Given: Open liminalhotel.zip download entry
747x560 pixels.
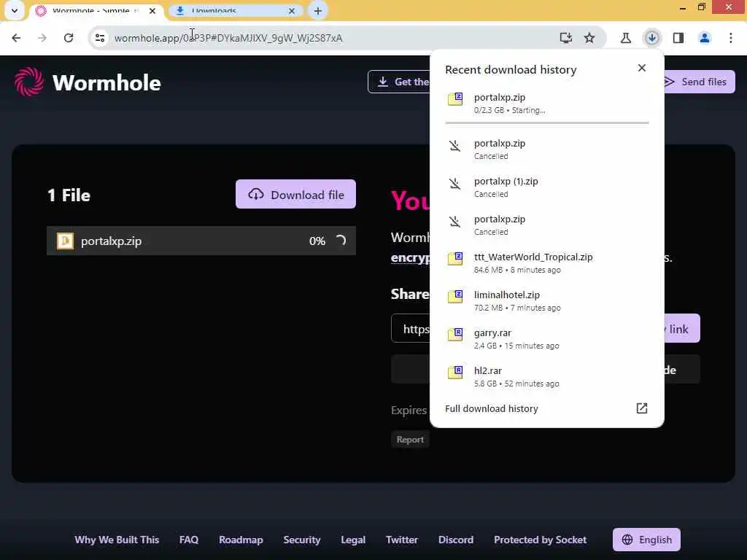Looking at the screenshot, I should (547, 301).
